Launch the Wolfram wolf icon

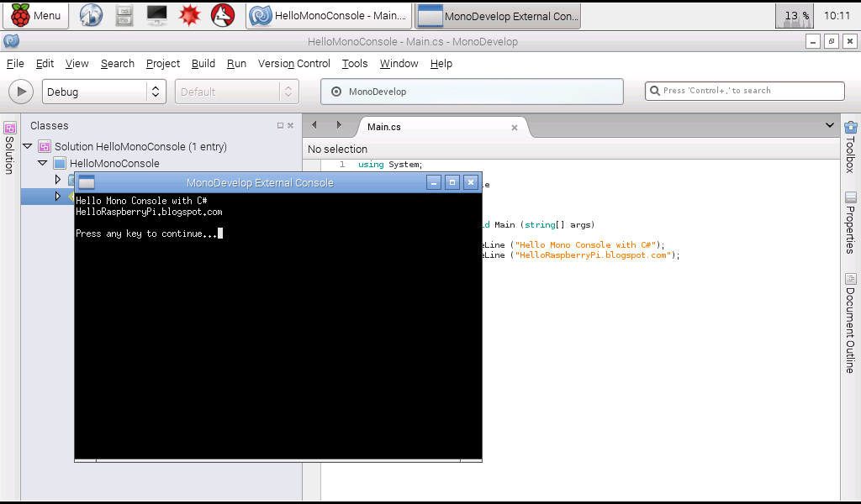(223, 15)
